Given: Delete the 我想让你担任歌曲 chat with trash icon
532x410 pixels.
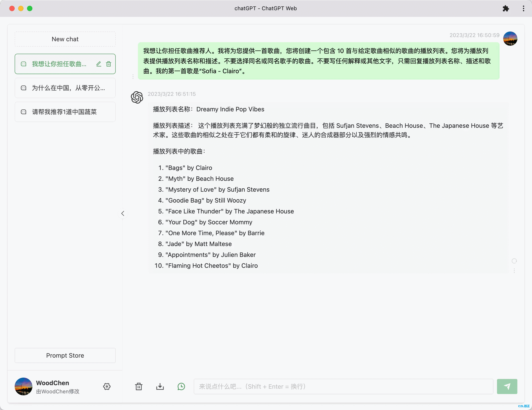Looking at the screenshot, I should point(109,64).
